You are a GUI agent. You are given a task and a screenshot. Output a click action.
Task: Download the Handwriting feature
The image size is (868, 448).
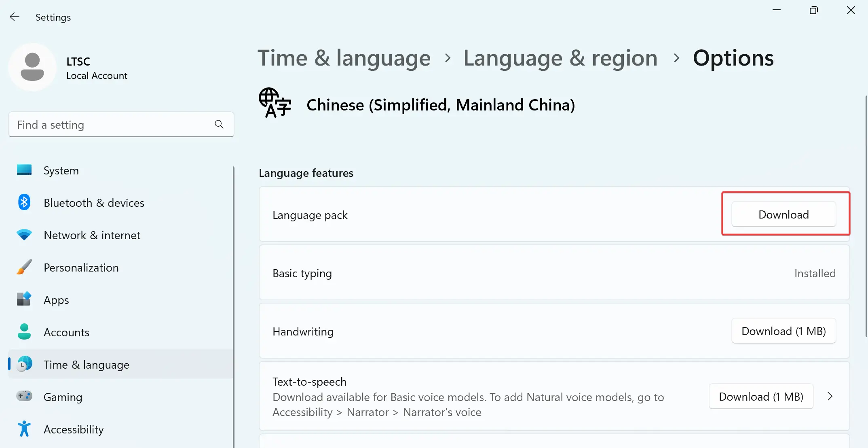(x=784, y=331)
